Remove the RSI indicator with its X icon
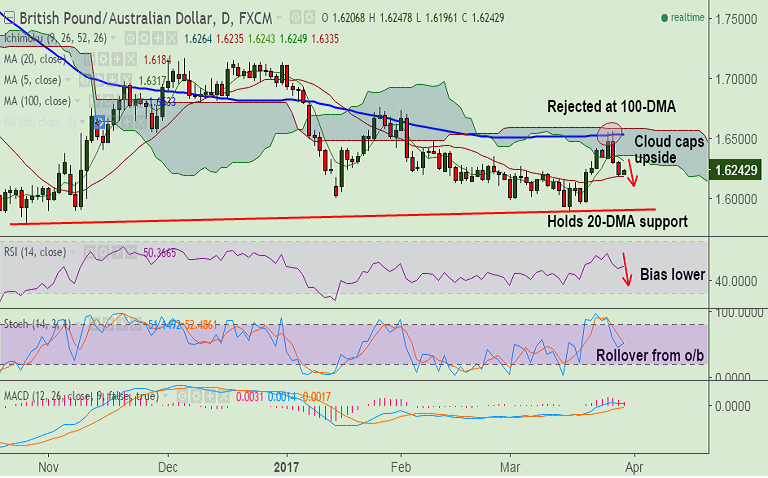Viewport: 768px width, 478px height. click(130, 252)
